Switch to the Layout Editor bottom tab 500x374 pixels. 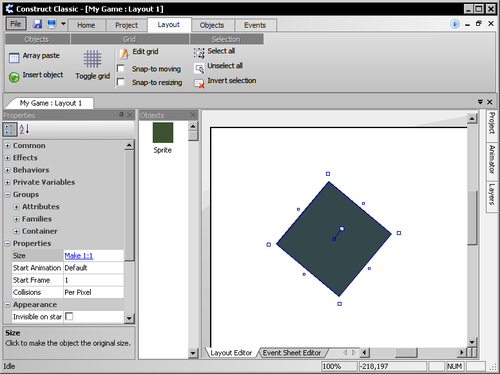coord(231,353)
